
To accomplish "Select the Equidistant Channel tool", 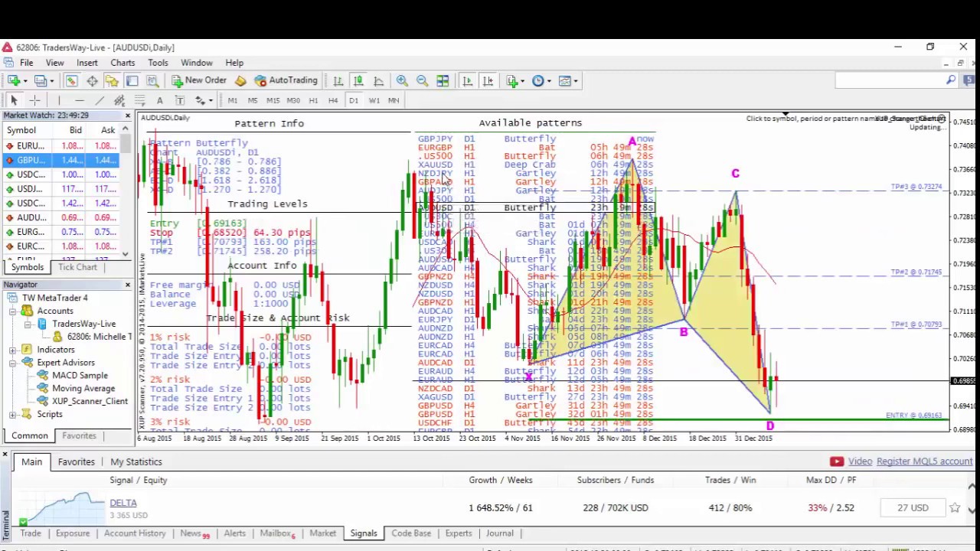I will 119,100.
